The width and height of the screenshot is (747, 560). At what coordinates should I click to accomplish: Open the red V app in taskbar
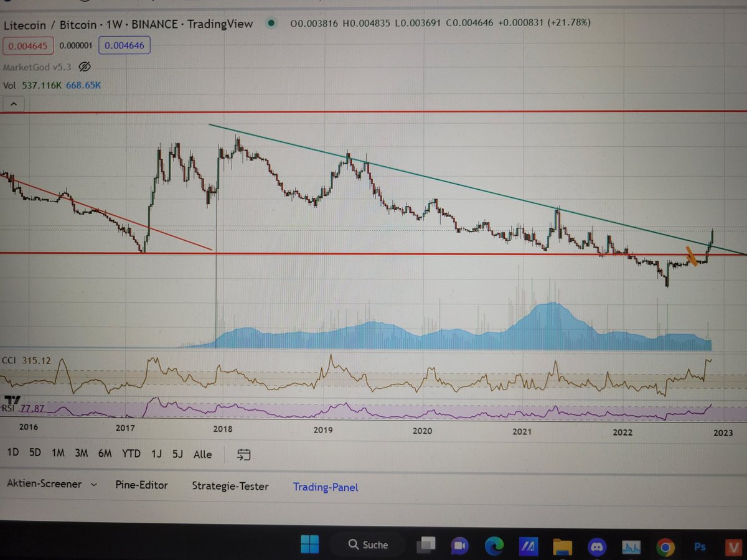[x=733, y=548]
